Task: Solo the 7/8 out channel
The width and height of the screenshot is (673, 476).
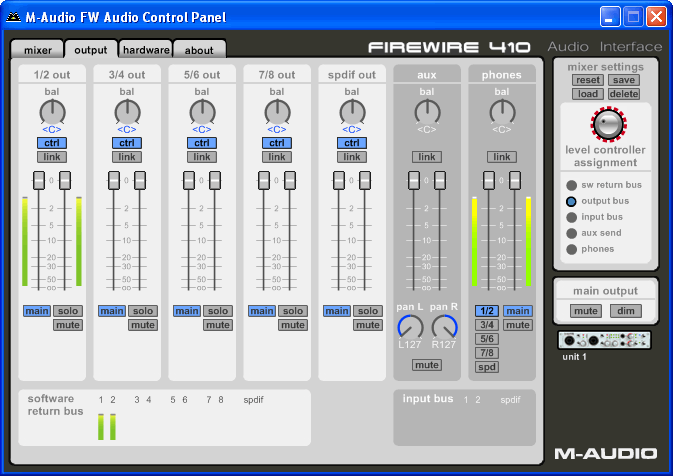Action: click(x=293, y=311)
